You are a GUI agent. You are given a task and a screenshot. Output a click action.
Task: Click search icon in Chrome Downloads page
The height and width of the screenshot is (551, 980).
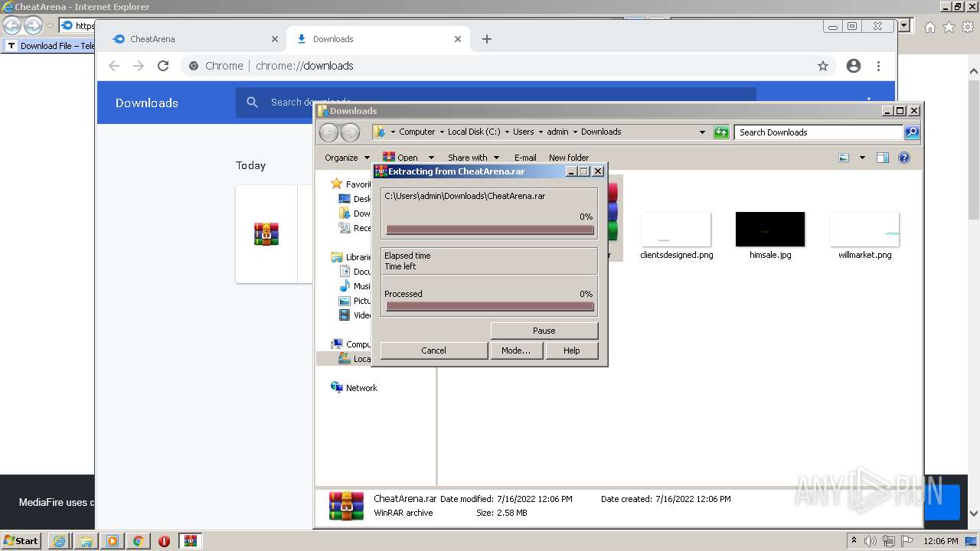(x=253, y=103)
